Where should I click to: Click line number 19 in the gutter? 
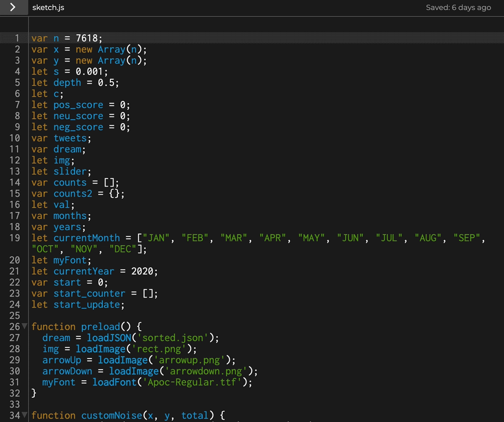(x=15, y=238)
